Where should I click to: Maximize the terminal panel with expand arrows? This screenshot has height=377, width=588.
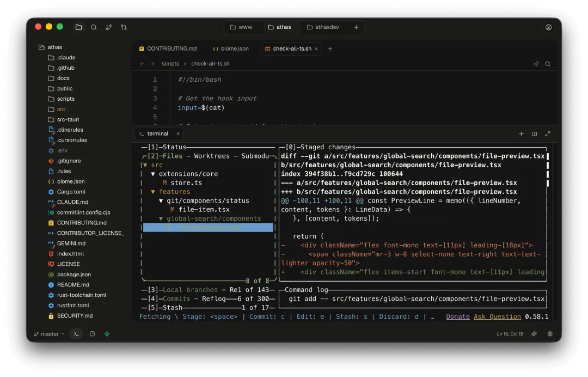(x=547, y=133)
